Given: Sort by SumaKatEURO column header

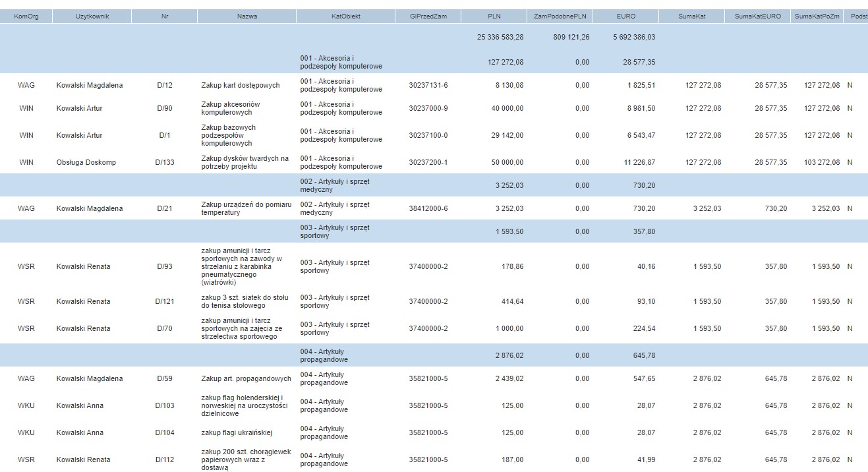Looking at the screenshot, I should click(758, 16).
